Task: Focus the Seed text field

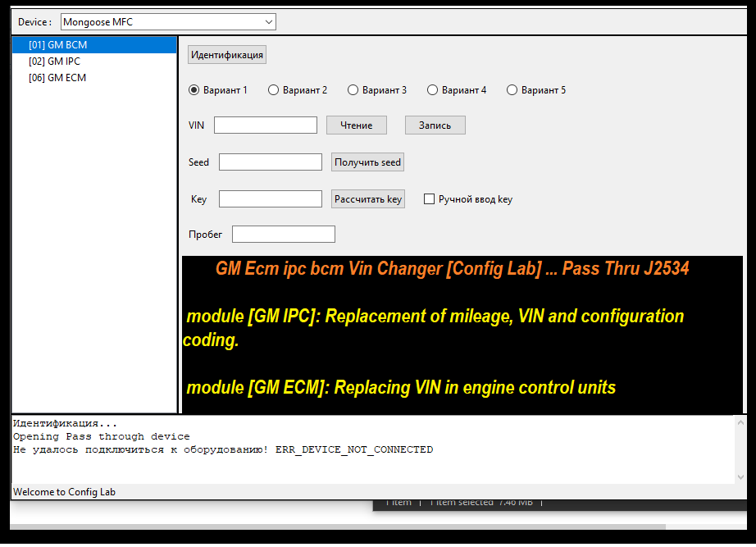Action: (270, 162)
